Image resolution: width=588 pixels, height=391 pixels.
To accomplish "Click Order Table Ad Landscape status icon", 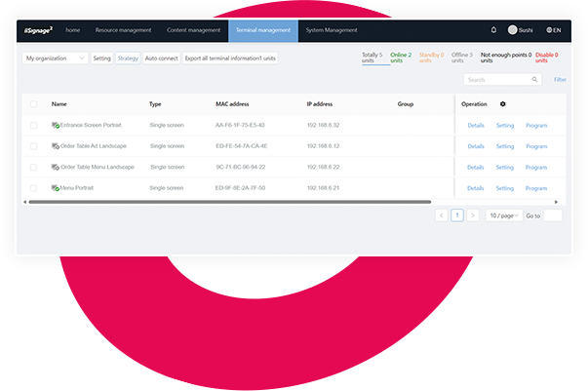I will pyautogui.click(x=56, y=146).
